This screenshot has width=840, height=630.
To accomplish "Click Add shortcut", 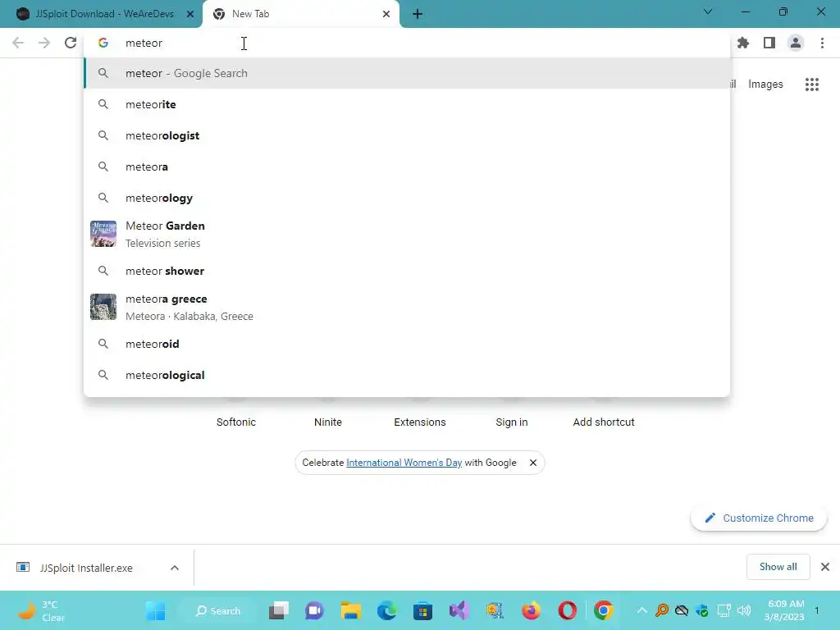I will point(604,422).
